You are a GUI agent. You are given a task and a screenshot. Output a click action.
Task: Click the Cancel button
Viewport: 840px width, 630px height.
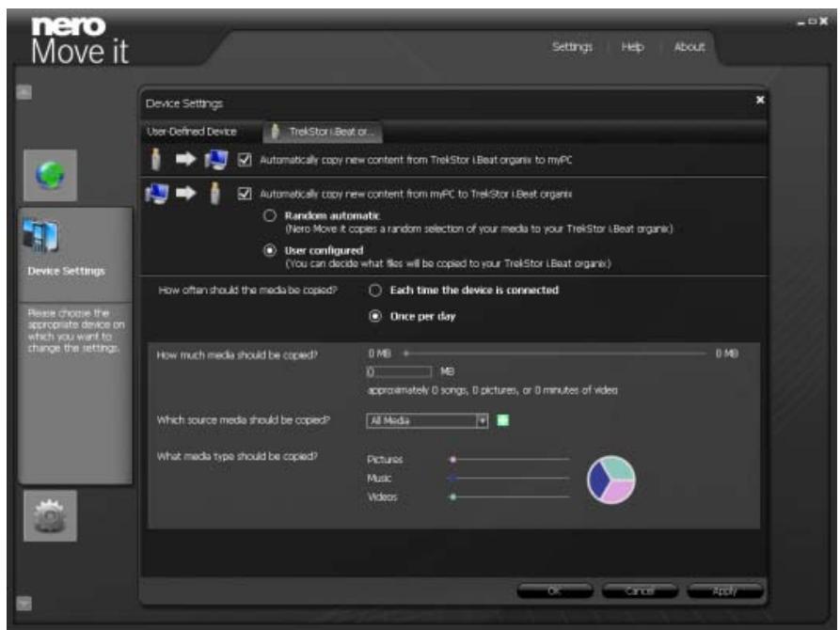click(x=640, y=591)
